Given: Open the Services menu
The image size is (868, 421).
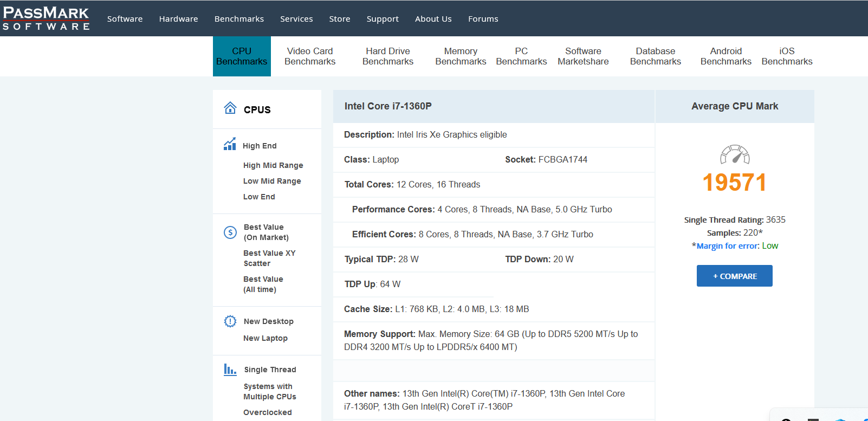Looking at the screenshot, I should (296, 18).
